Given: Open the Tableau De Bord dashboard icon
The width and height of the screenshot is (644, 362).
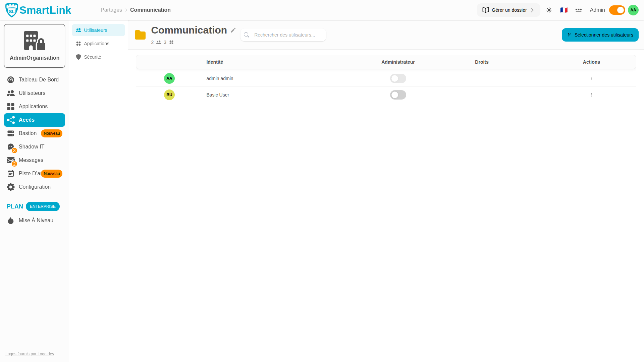Looking at the screenshot, I should pyautogui.click(x=11, y=80).
